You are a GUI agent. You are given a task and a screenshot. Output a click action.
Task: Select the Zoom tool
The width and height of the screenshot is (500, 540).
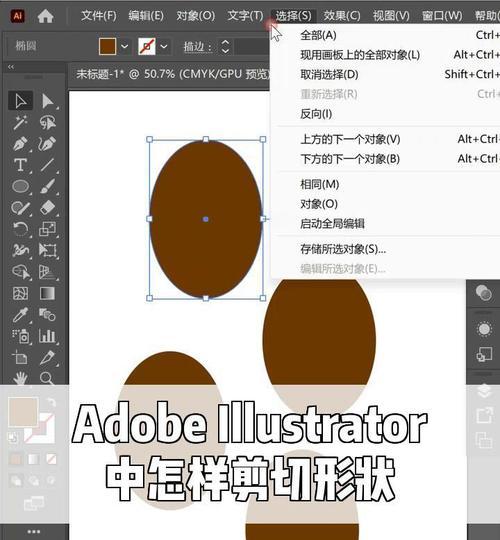click(47, 378)
